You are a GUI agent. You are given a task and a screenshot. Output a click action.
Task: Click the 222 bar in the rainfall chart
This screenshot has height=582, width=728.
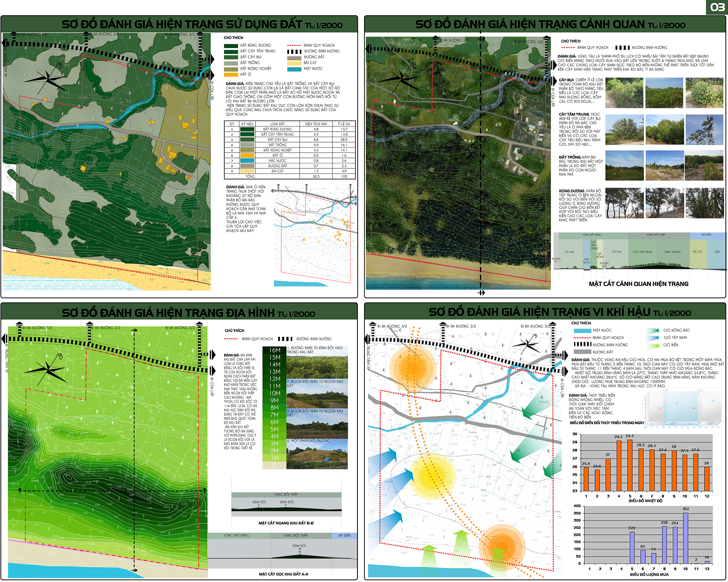[x=632, y=548]
